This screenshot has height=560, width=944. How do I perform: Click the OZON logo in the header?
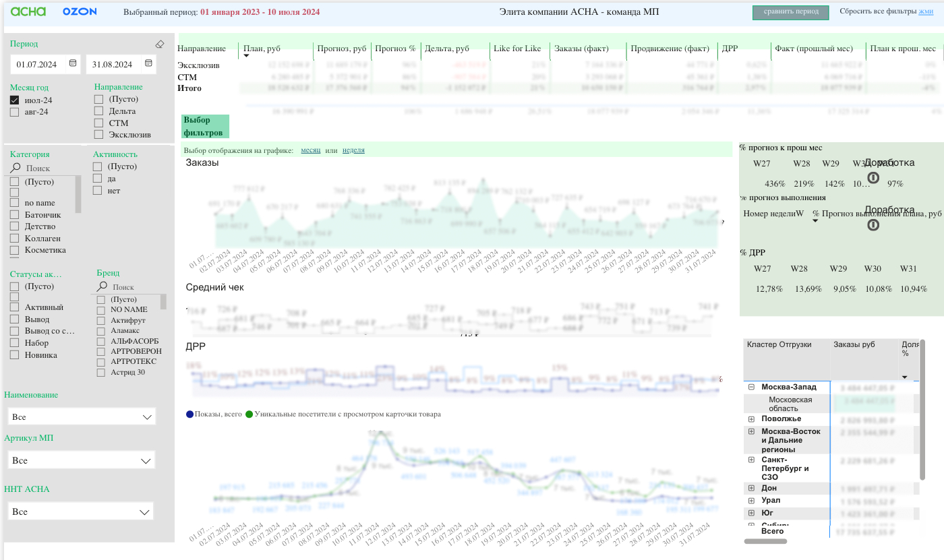point(80,11)
